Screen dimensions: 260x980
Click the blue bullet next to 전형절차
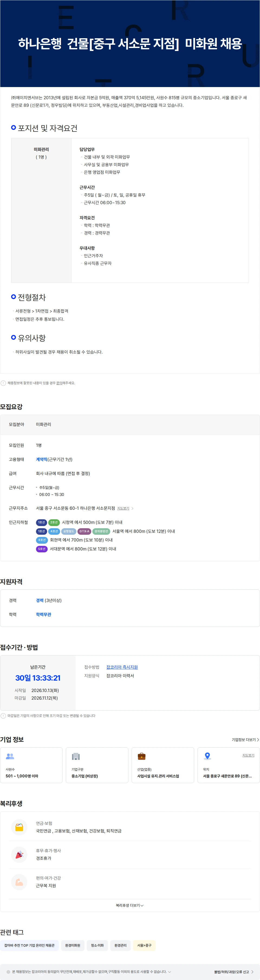tap(14, 297)
